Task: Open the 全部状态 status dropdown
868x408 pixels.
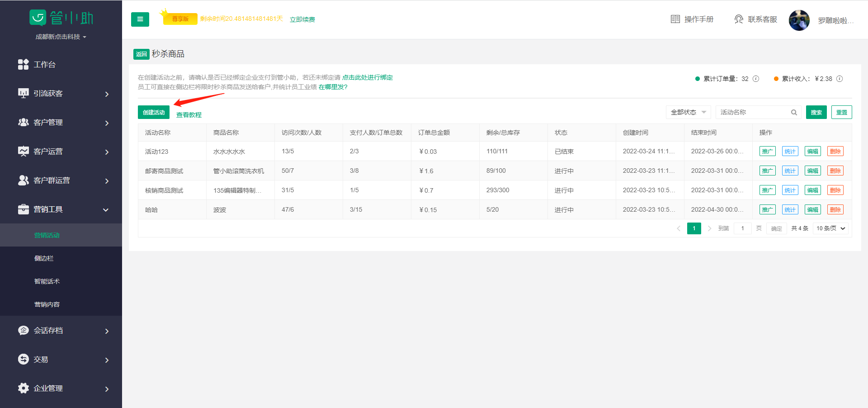Action: 688,112
